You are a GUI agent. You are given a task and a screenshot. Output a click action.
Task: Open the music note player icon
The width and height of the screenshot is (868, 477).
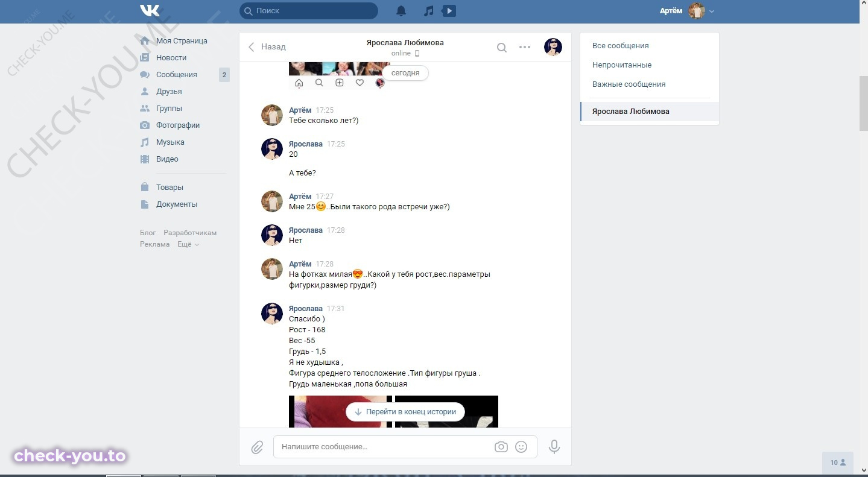428,11
